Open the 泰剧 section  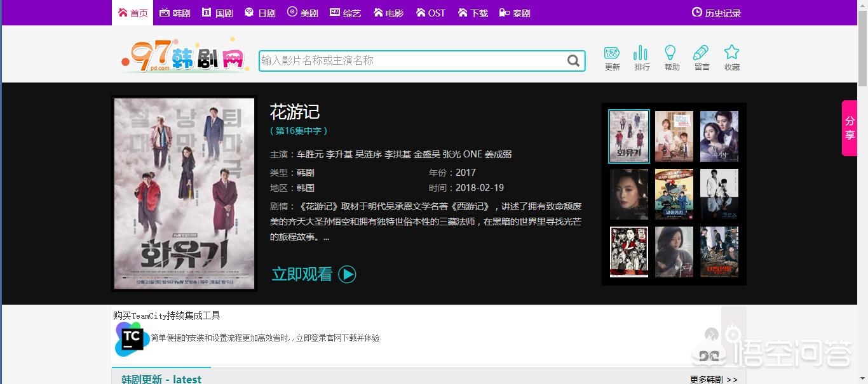[x=515, y=12]
